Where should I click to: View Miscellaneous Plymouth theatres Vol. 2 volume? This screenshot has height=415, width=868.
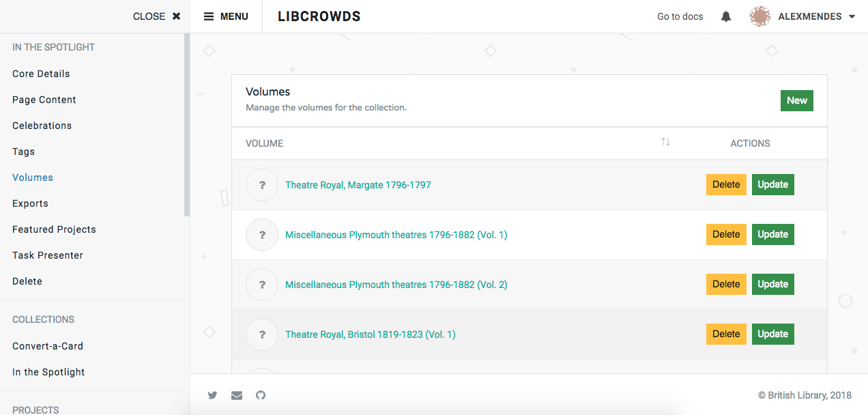(x=396, y=284)
